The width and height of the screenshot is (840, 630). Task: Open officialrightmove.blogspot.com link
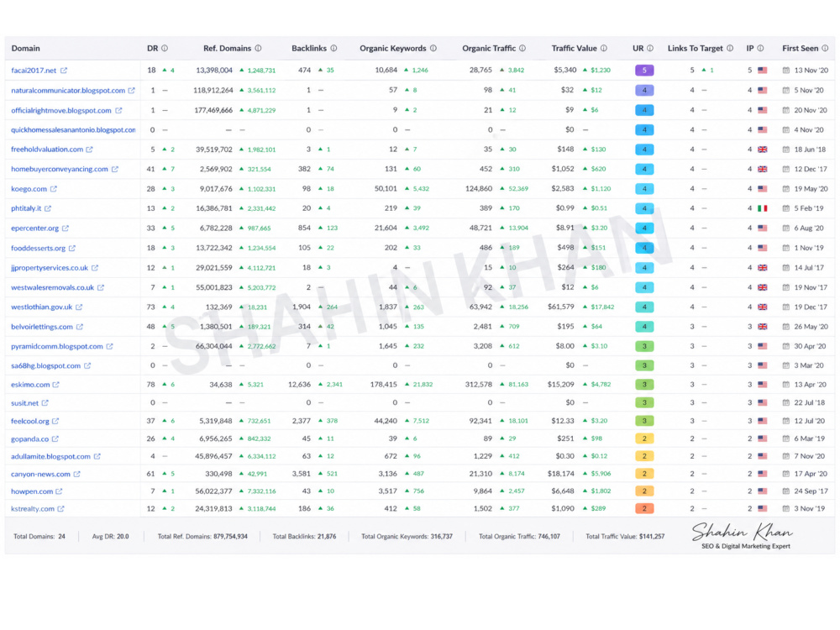[61, 110]
